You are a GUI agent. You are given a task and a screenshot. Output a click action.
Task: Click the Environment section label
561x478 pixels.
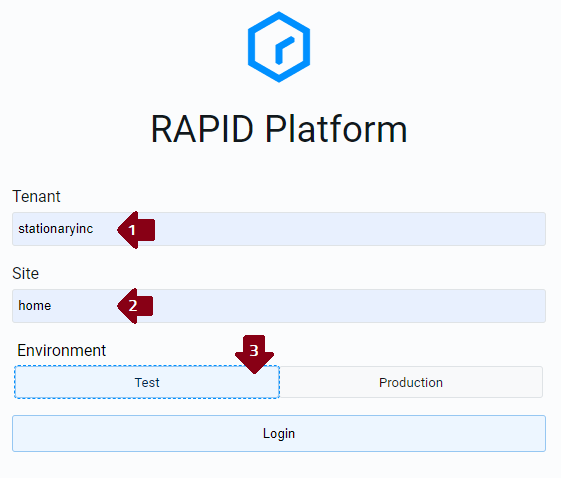coord(62,350)
